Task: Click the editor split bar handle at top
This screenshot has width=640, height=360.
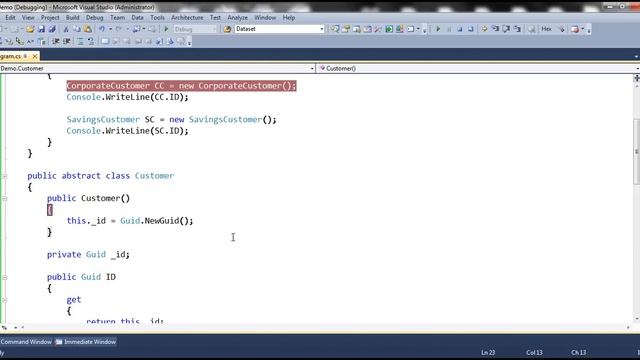Action: tap(637, 78)
